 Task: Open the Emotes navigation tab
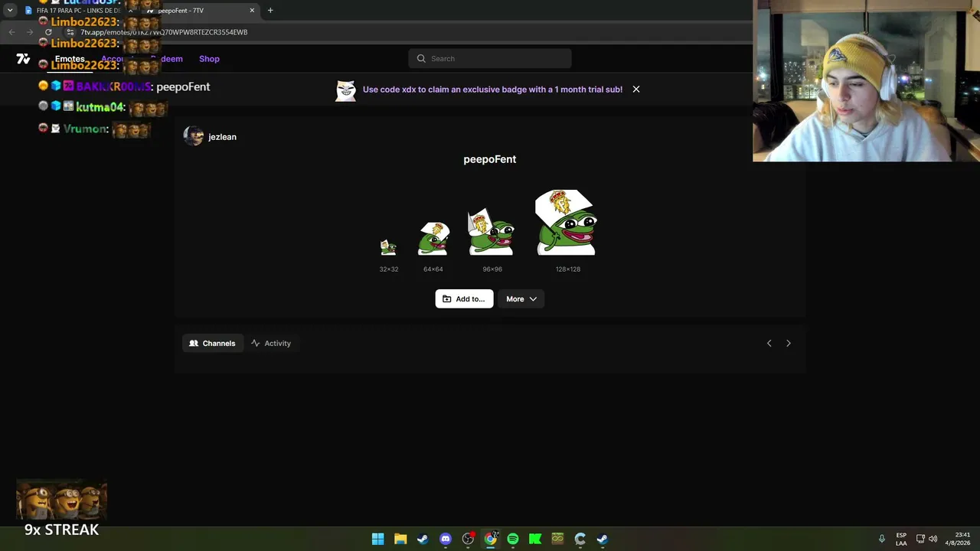[x=70, y=59]
